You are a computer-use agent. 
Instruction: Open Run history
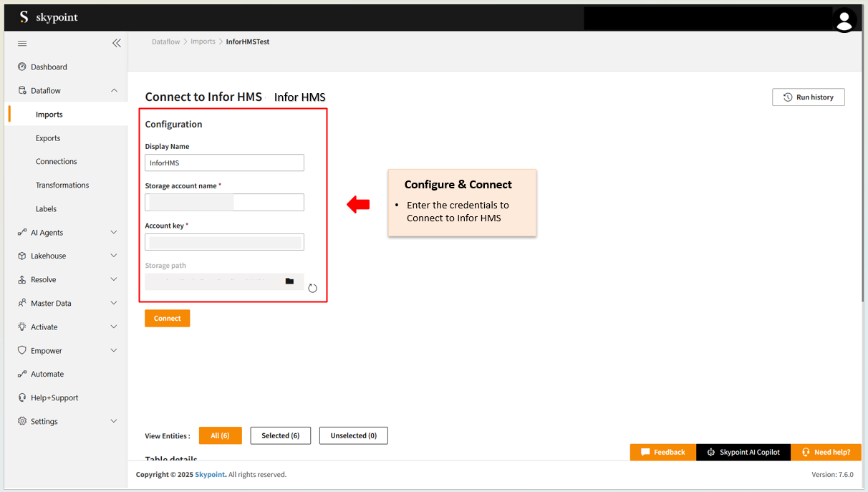coord(808,97)
